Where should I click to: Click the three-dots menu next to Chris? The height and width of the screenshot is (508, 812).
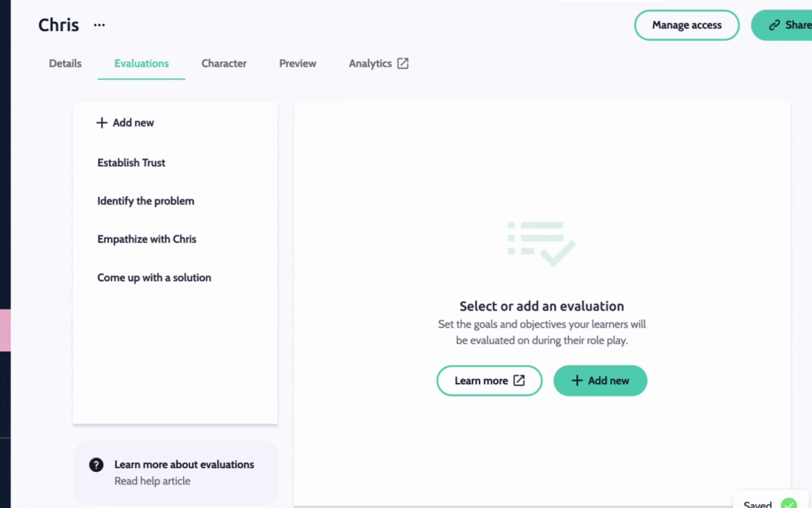click(99, 25)
